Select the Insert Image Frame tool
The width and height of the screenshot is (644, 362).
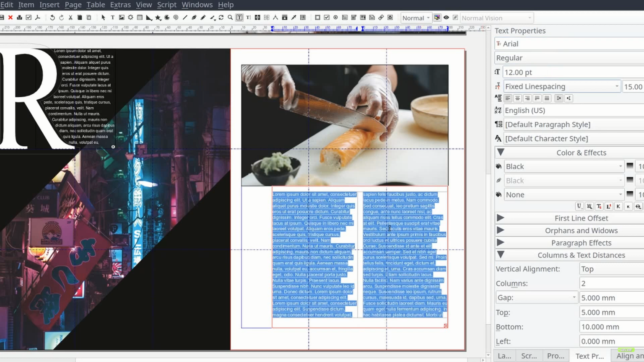122,18
